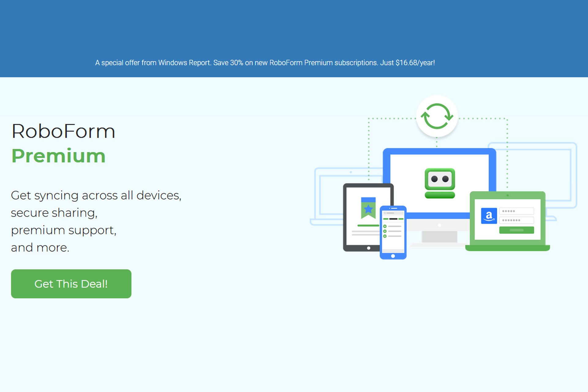
Task: Click the 'and more.' line
Action: click(x=40, y=247)
